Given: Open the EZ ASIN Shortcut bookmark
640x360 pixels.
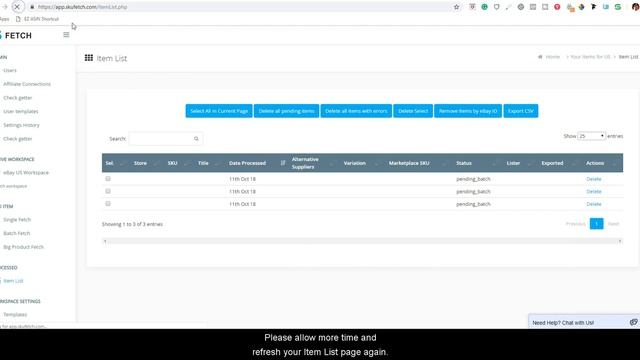Looking at the screenshot, I should tap(37, 19).
